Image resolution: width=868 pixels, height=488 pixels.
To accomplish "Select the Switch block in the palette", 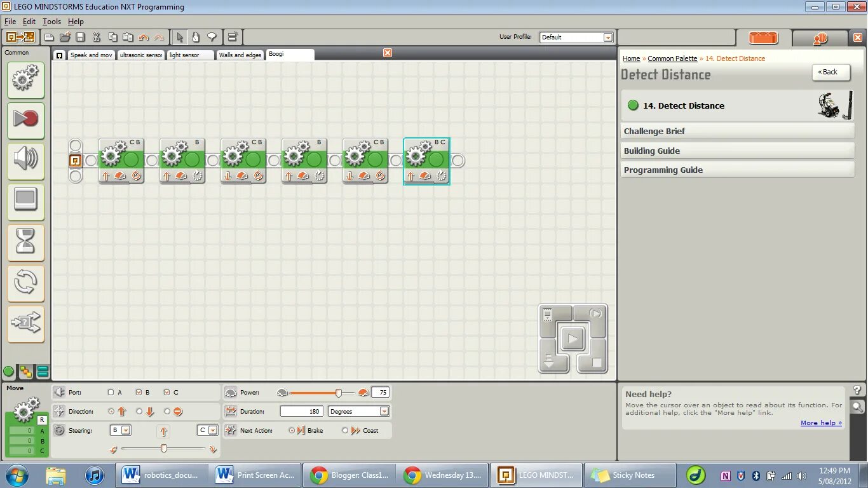I will tap(25, 324).
